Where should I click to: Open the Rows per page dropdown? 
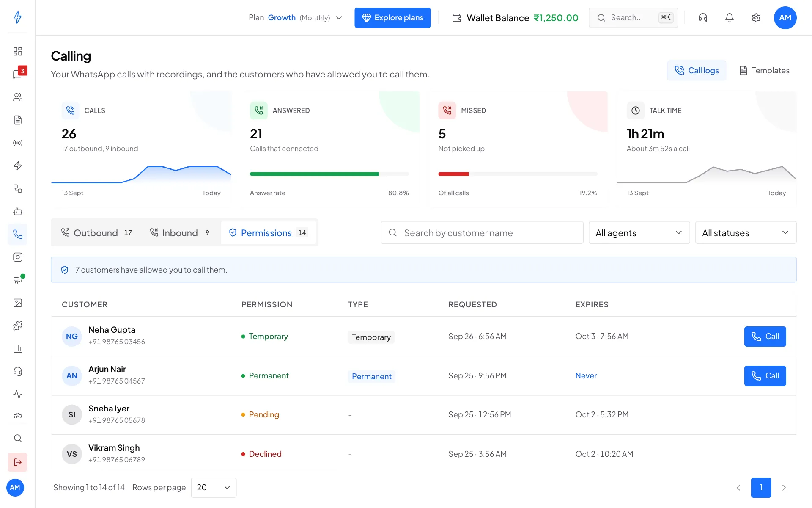[214, 487]
